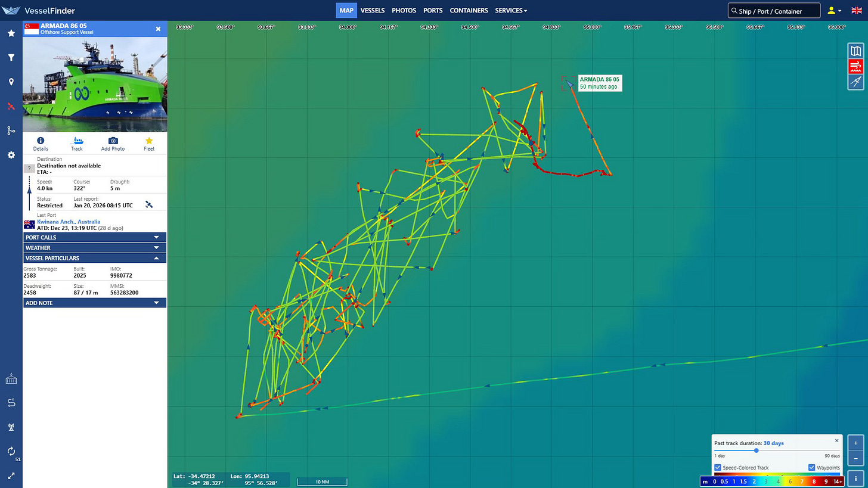Screen dimensions: 868x488
Task: Toggle the red wind layer icon
Action: (855, 67)
